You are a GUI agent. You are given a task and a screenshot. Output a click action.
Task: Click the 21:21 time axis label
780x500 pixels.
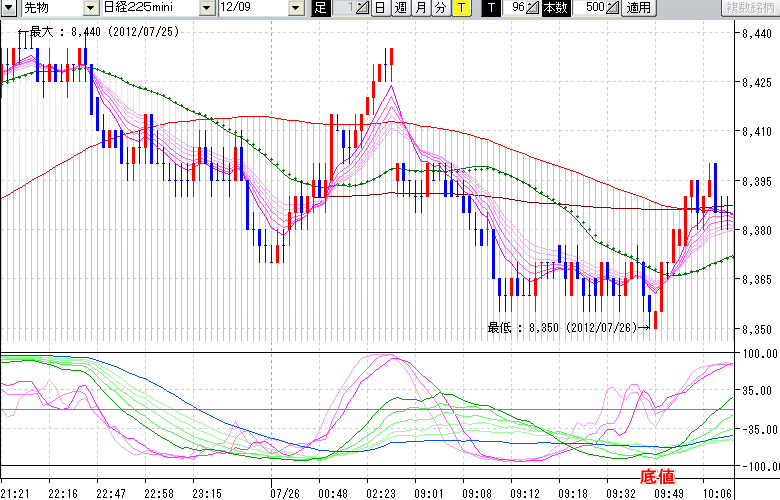[x=15, y=494]
